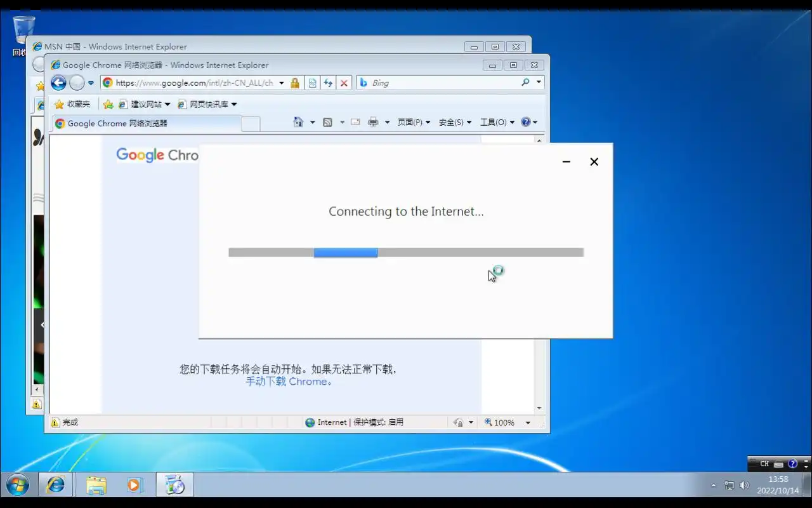The image size is (812, 508).
Task: Click the status bar warning icon beside 完成
Action: tap(55, 422)
